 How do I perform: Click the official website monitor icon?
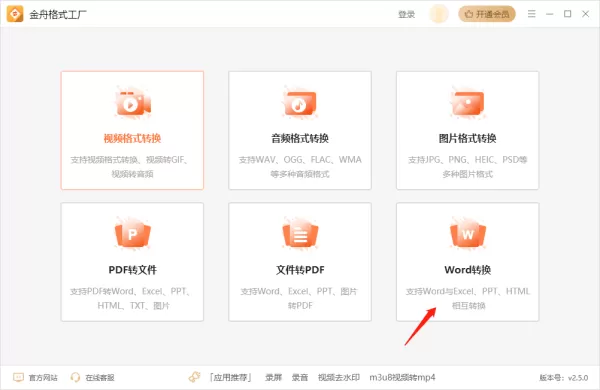(18, 377)
